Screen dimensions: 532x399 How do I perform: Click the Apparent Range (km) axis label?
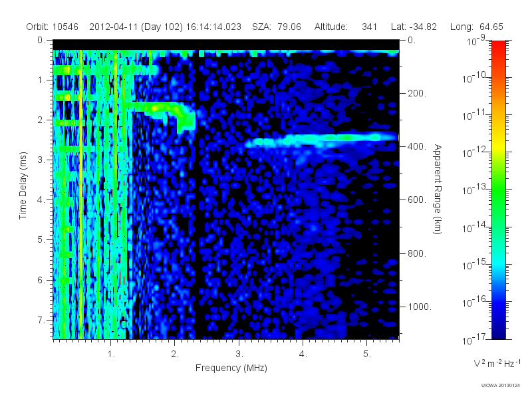pyautogui.click(x=438, y=189)
